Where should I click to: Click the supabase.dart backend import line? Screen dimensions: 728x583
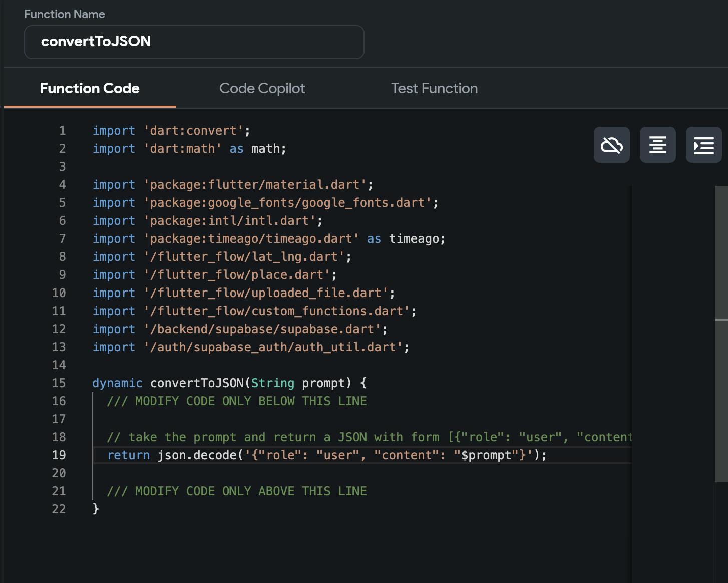[240, 329]
